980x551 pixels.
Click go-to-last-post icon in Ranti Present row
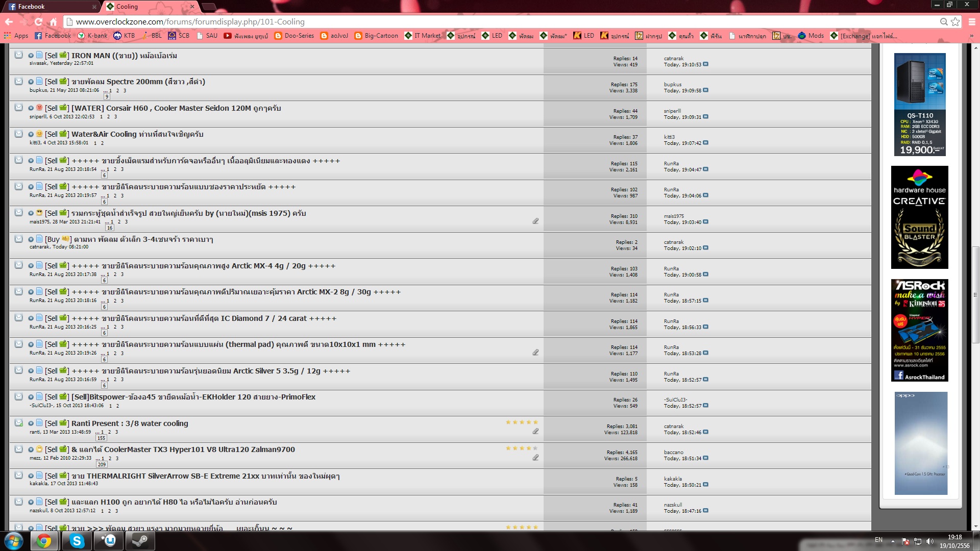pos(705,432)
